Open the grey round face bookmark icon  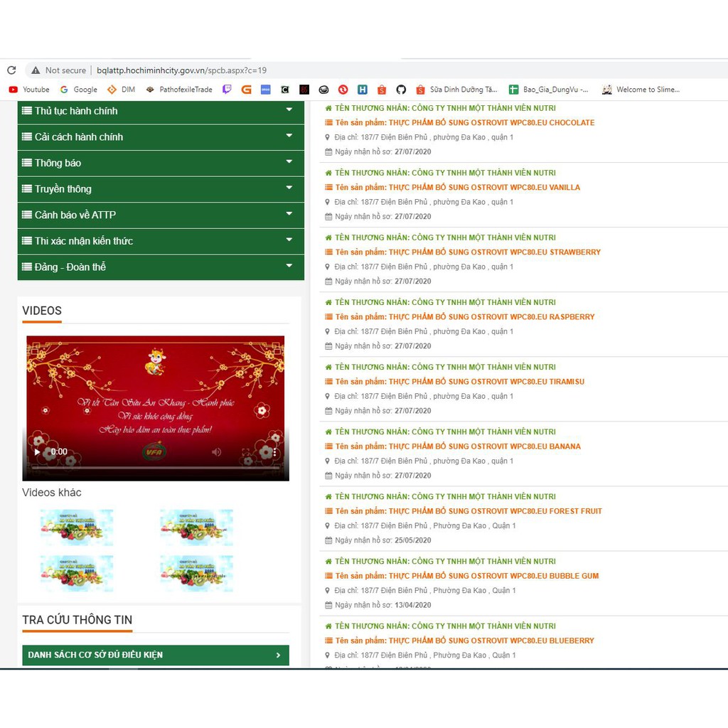[x=323, y=90]
